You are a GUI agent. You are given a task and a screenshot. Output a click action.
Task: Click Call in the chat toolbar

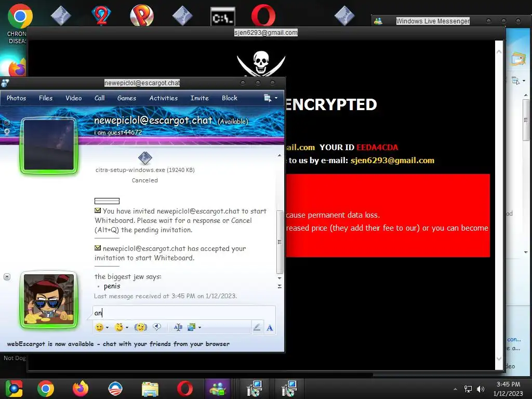coord(99,98)
